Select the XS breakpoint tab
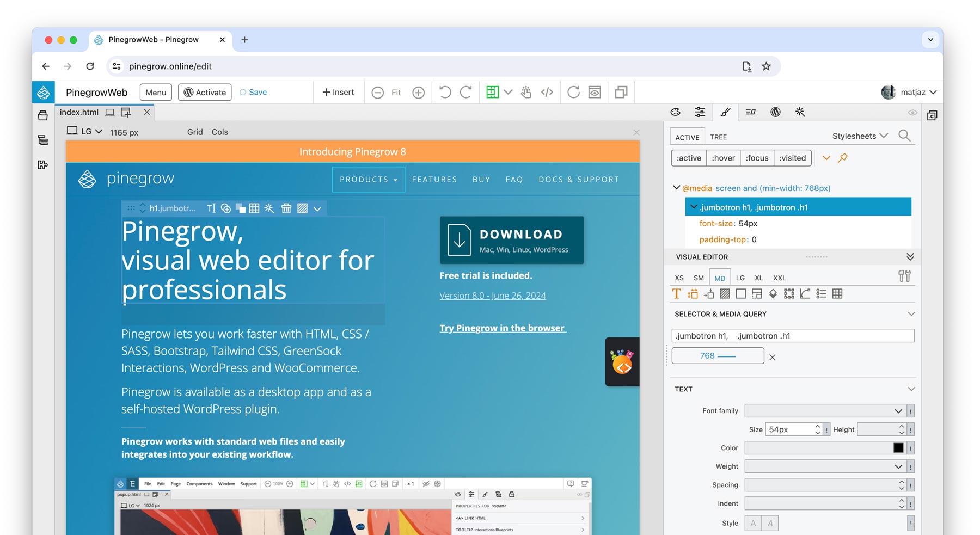 679,278
